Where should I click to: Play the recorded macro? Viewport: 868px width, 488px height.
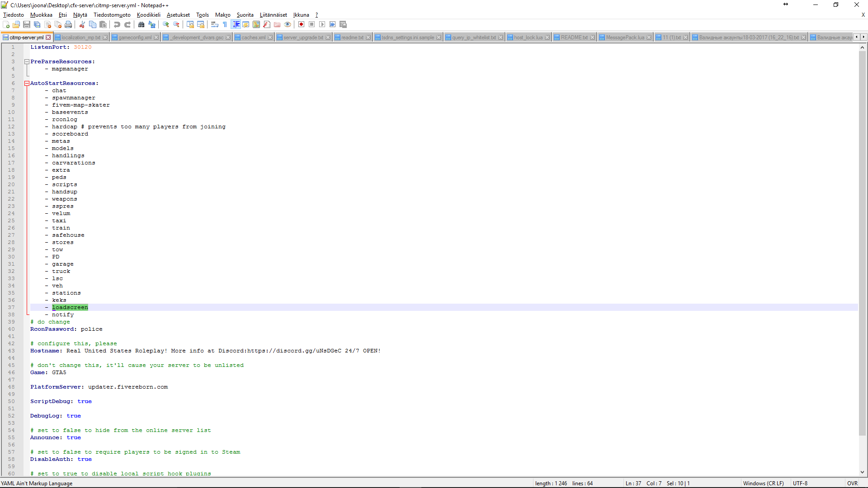click(322, 24)
